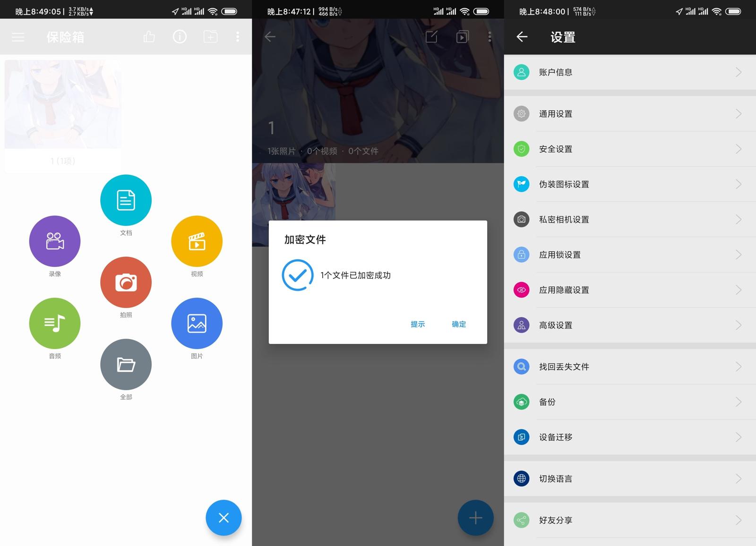Open the 伪装图标设置 disguise icon settings

[x=628, y=184]
